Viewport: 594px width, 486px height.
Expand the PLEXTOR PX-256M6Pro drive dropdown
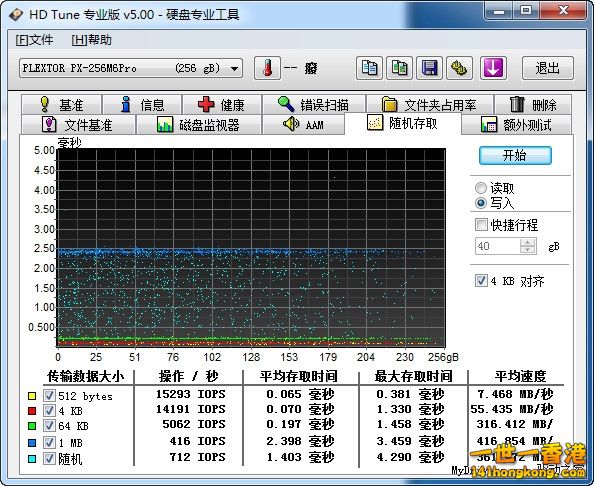234,69
